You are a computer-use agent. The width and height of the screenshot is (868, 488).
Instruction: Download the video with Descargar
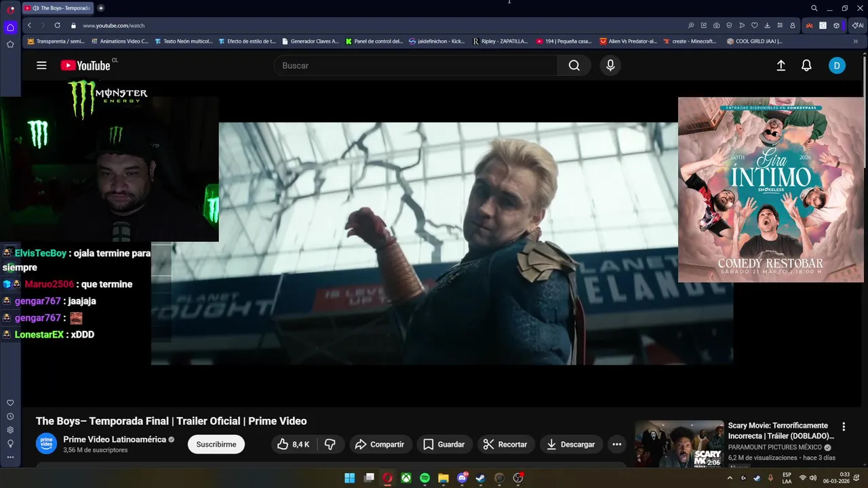click(571, 445)
